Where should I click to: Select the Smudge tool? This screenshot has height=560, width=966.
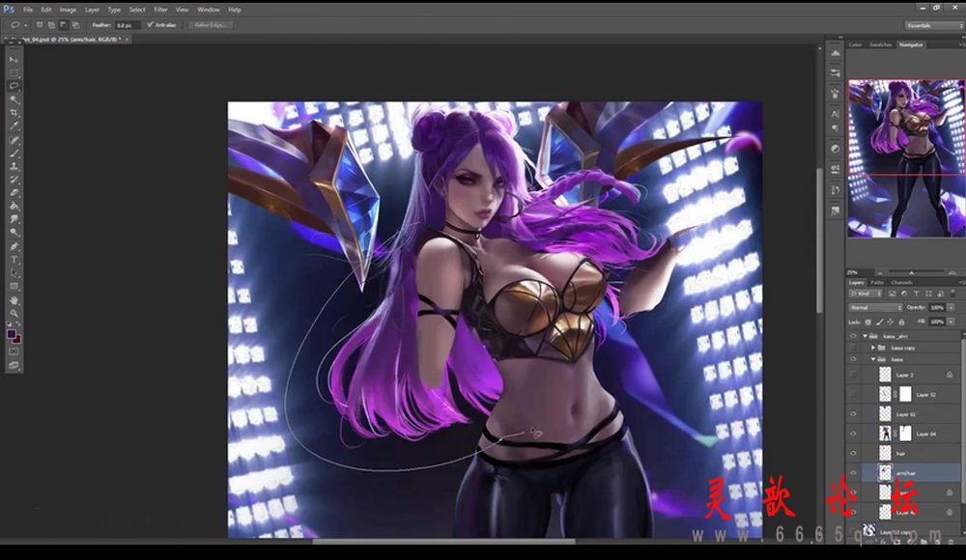coord(14,219)
